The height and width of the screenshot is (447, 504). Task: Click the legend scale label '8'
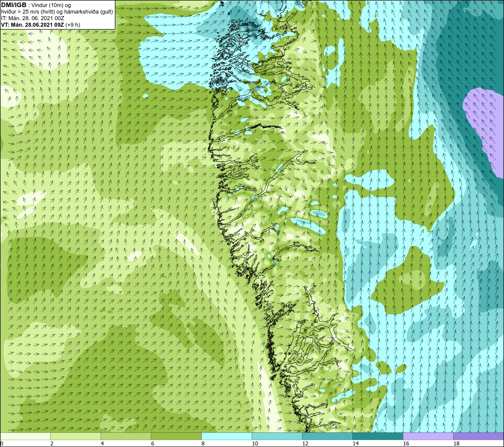click(203, 444)
